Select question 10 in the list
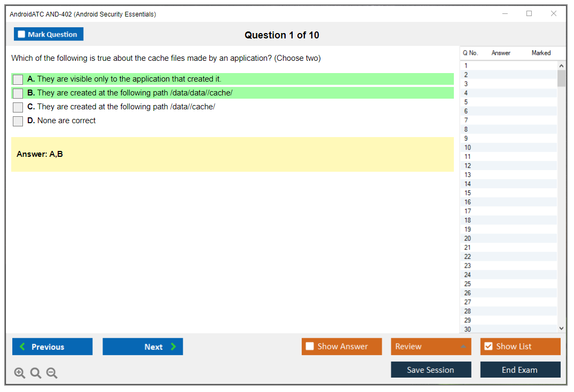 468,148
